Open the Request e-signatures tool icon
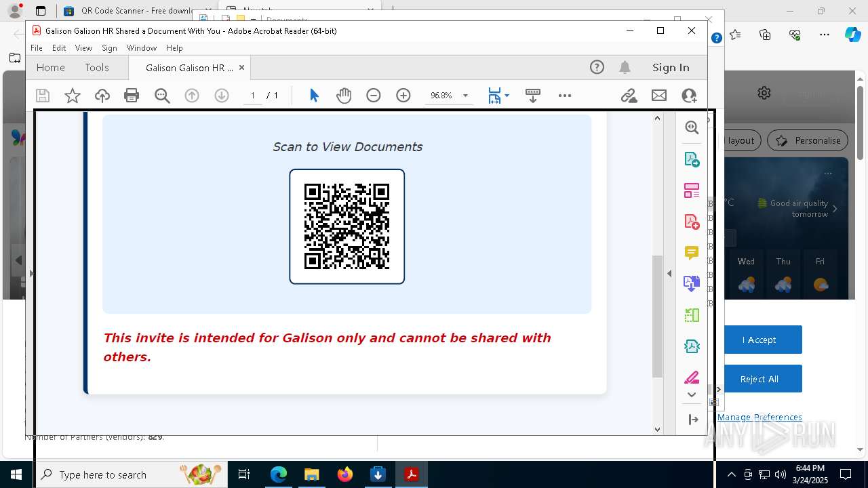868x488 pixels. (692, 346)
